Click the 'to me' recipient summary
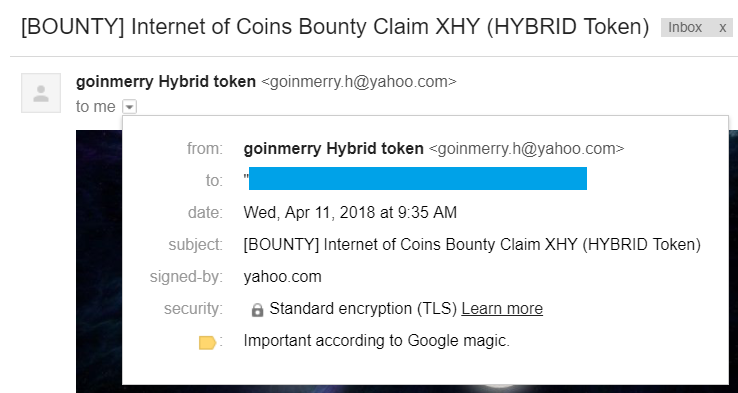The width and height of the screenshot is (738, 393). [96, 107]
